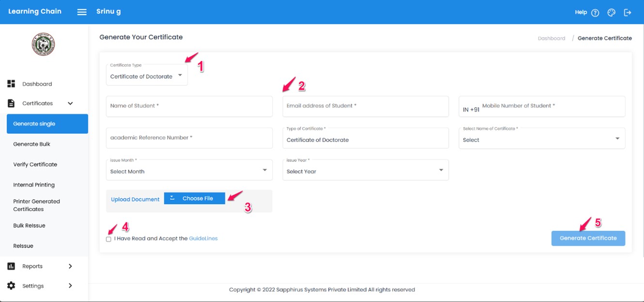Open Verify Certificate in sidebar
The image size is (644, 302).
coord(35,164)
